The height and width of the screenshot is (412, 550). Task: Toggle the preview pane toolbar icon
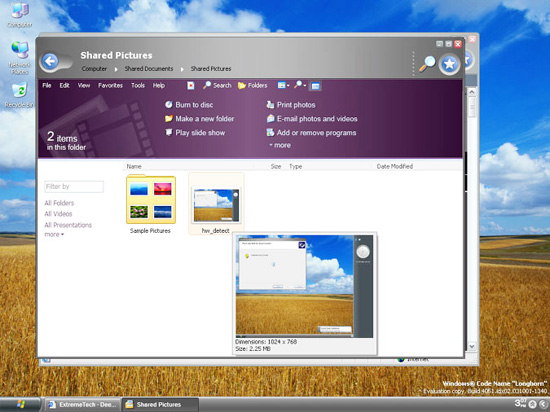tap(315, 86)
